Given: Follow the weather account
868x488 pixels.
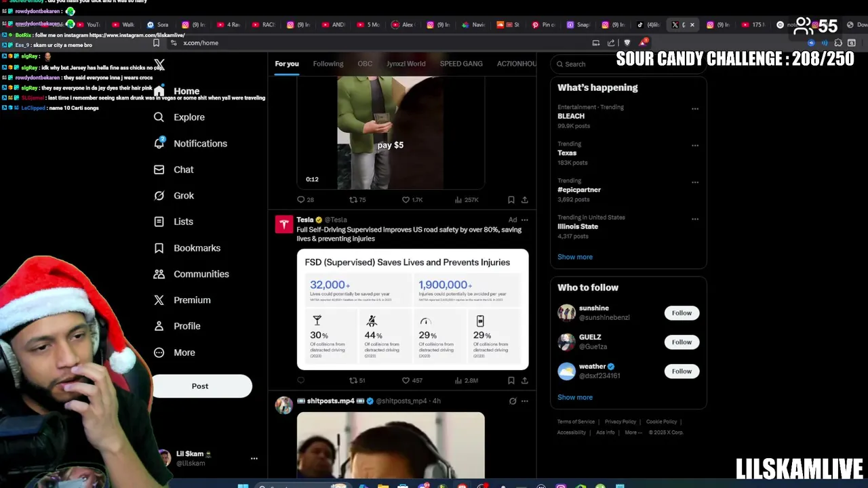Looking at the screenshot, I should [682, 371].
